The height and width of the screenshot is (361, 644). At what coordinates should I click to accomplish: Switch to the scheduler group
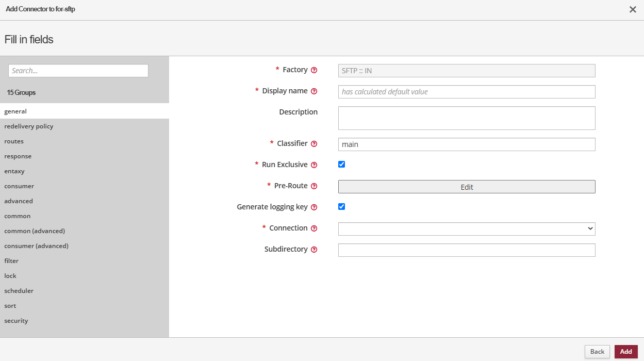19,291
